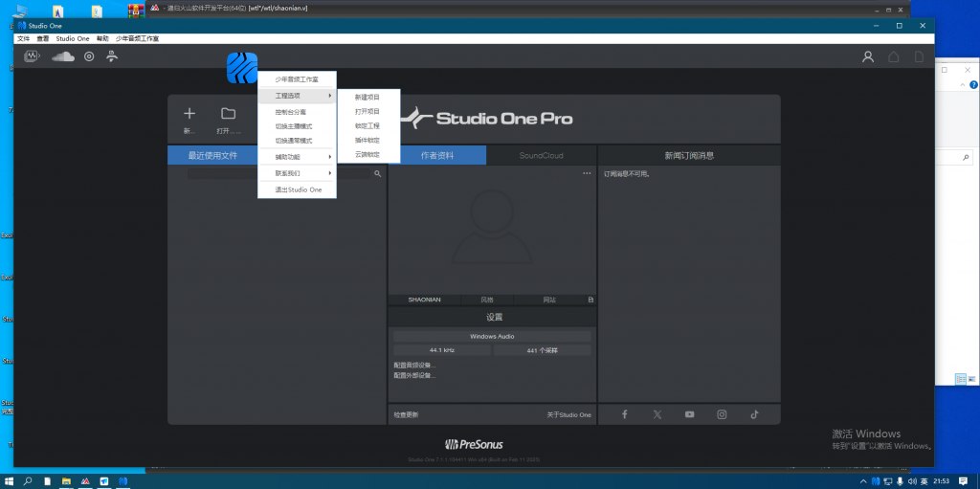Open the notification center icon on taskbar
This screenshot has width=980, height=489.
pyautogui.click(x=963, y=481)
